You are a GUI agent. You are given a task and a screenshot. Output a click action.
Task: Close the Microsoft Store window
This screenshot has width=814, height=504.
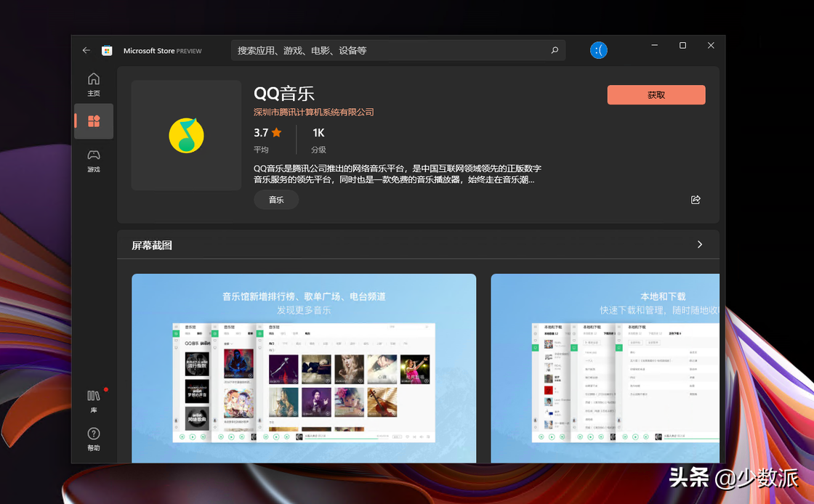coord(711,46)
